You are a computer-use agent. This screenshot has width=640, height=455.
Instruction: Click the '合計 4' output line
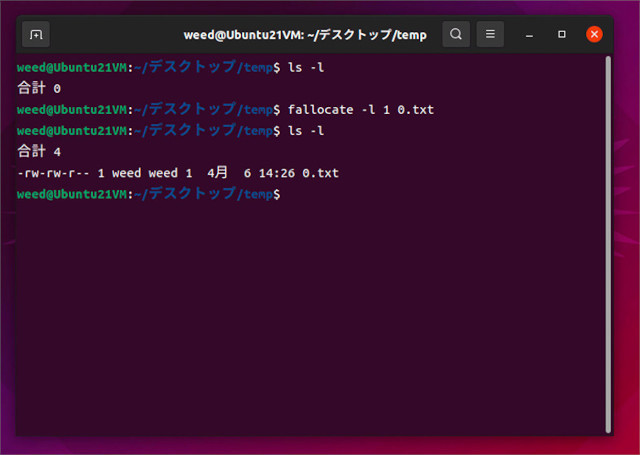(x=39, y=151)
